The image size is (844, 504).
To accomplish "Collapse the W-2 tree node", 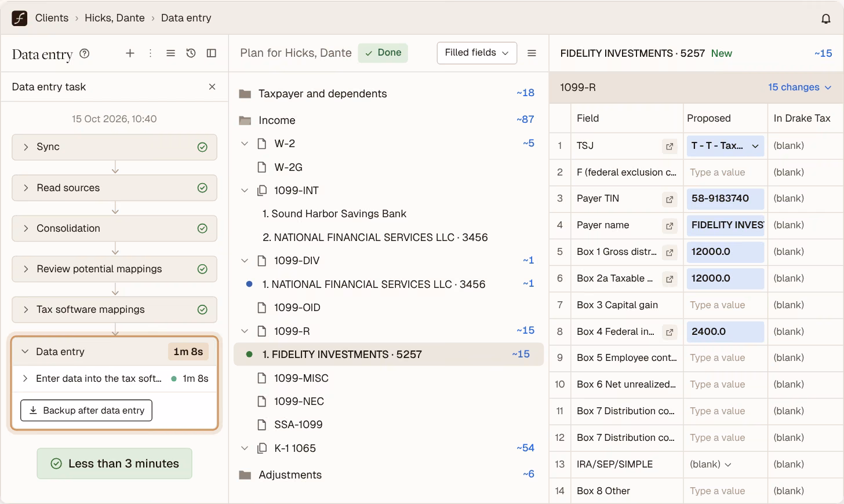I will [245, 144].
